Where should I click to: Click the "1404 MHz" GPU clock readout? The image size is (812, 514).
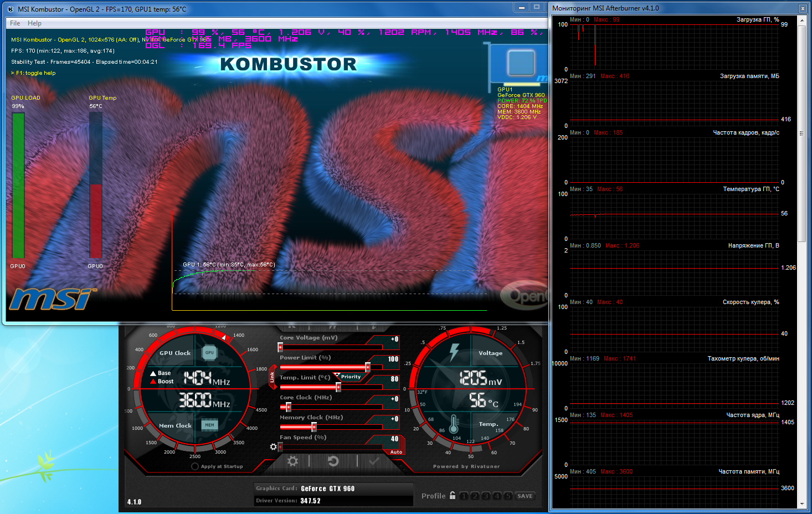tap(207, 378)
